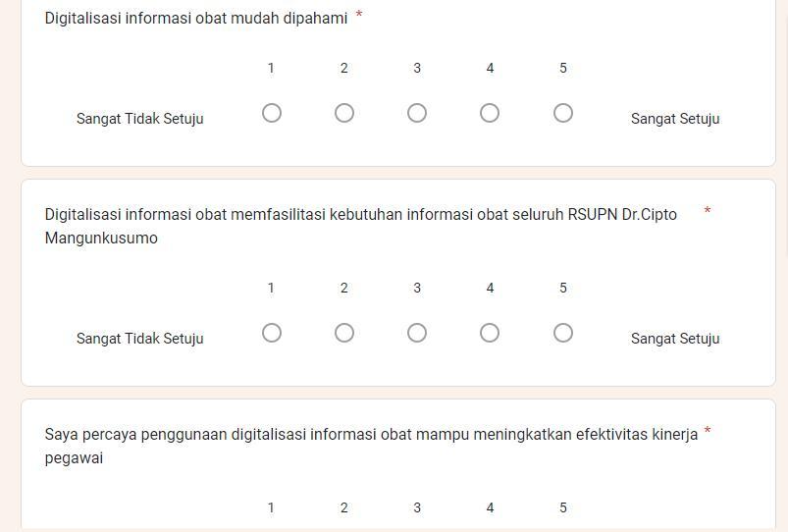Choose option 4 for 'memfasilitasi kebutuhan informasi' question
Screen dimensions: 788x532
pos(490,333)
